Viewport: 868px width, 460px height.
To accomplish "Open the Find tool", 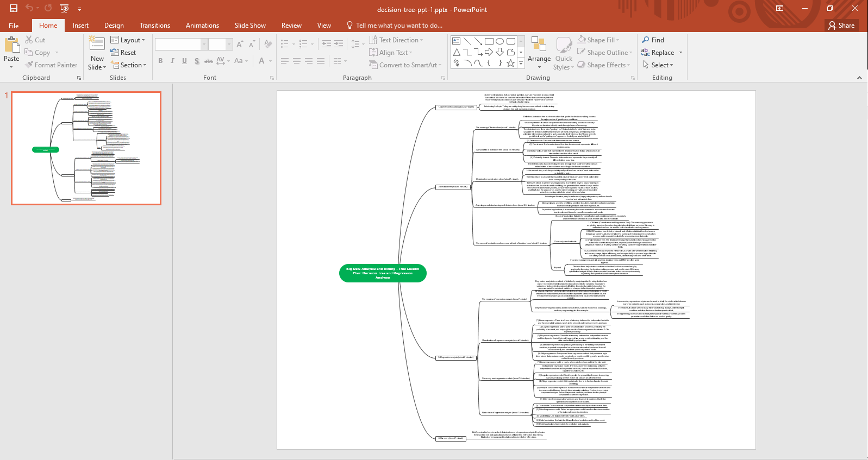I will coord(653,40).
